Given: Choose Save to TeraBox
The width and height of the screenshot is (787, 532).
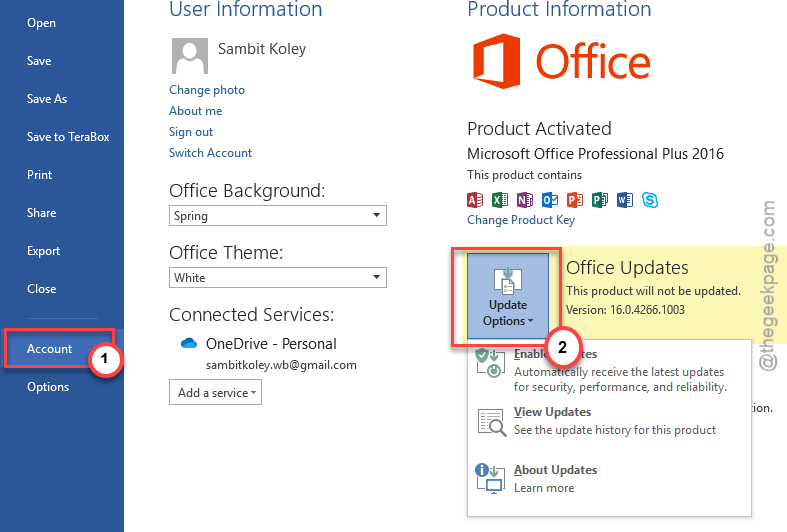Looking at the screenshot, I should (x=68, y=137).
